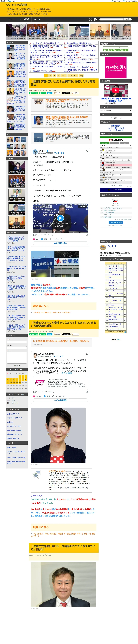Click the LINE share button under first article
Screen dimensions: 138x644
click(x=34, y=93)
